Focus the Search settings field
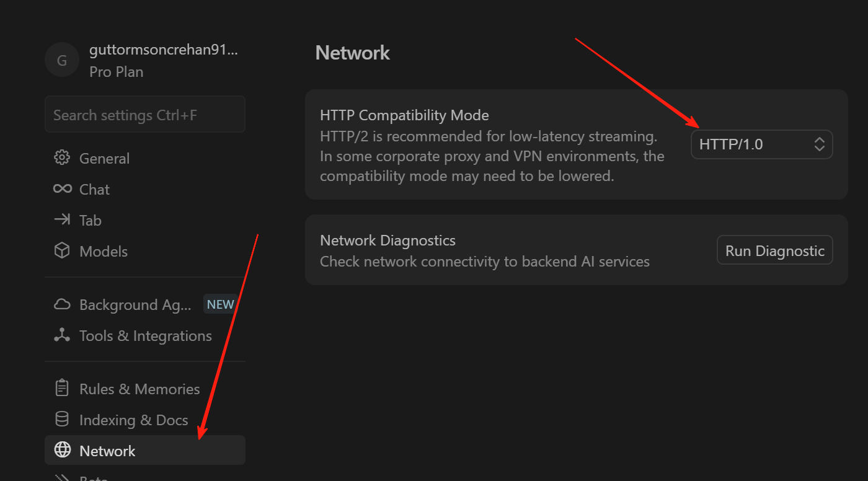This screenshot has width=868, height=481. point(145,115)
